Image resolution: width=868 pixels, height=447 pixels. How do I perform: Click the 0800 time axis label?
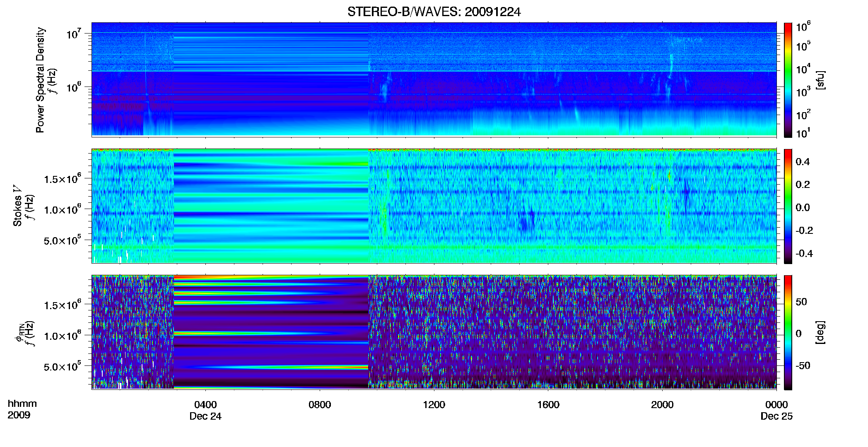320,405
